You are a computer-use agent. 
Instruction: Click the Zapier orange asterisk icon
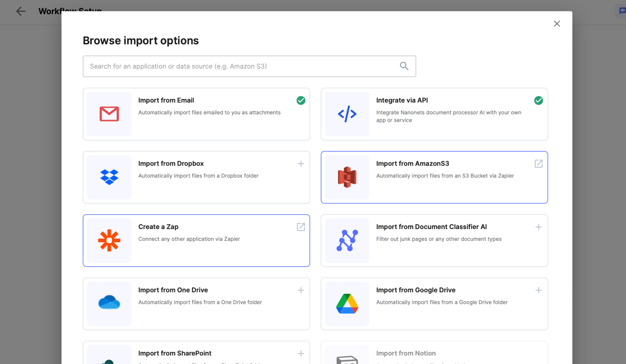tap(109, 240)
